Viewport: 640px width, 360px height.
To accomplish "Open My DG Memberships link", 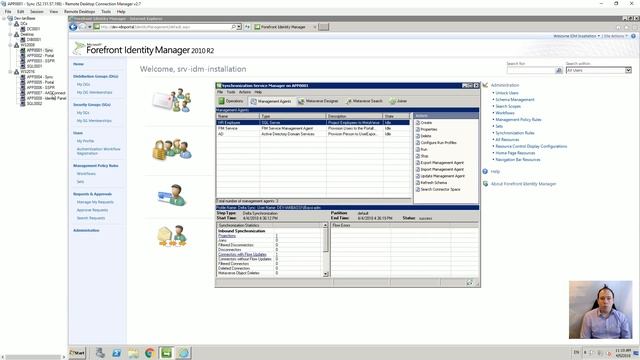I will click(94, 93).
